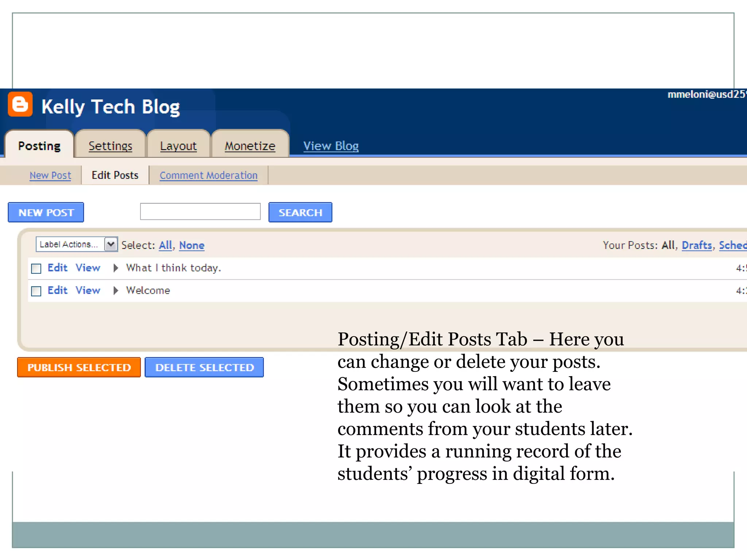747x560 pixels.
Task: Tick the checkbox for 'What I think today.'
Action: coord(36,269)
